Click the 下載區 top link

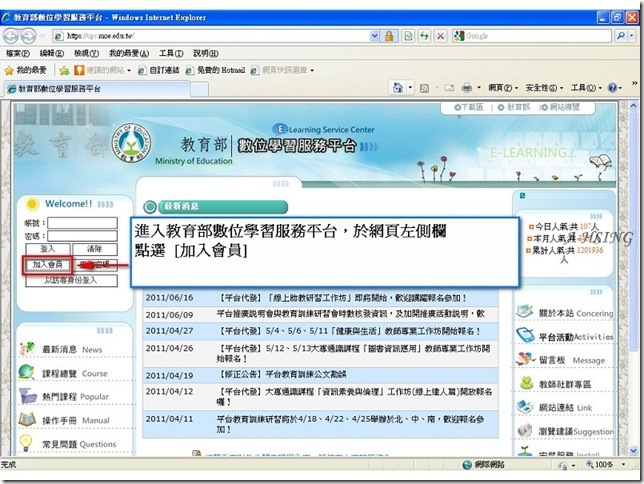click(468, 107)
